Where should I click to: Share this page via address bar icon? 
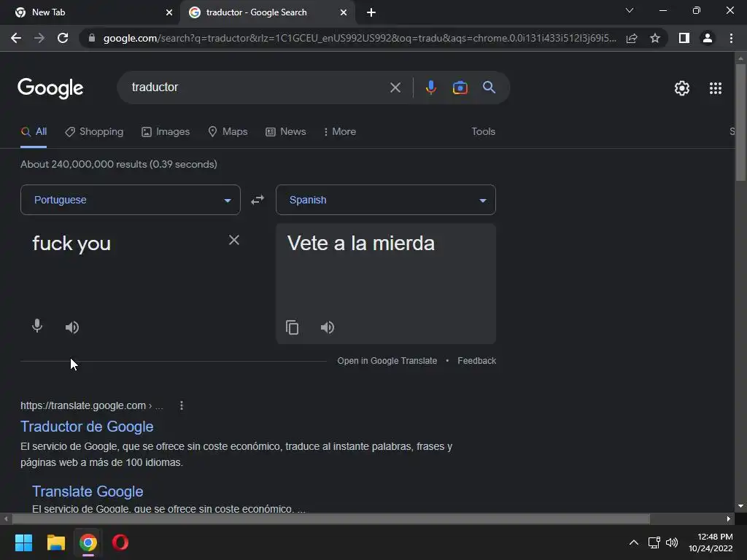(632, 38)
